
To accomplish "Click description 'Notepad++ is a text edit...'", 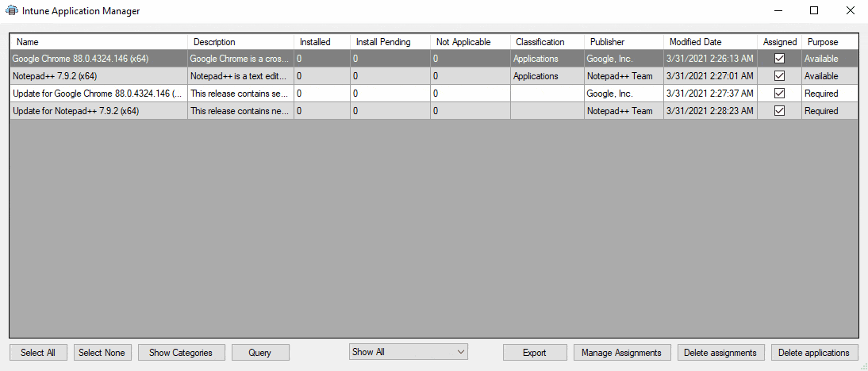I will coord(239,76).
